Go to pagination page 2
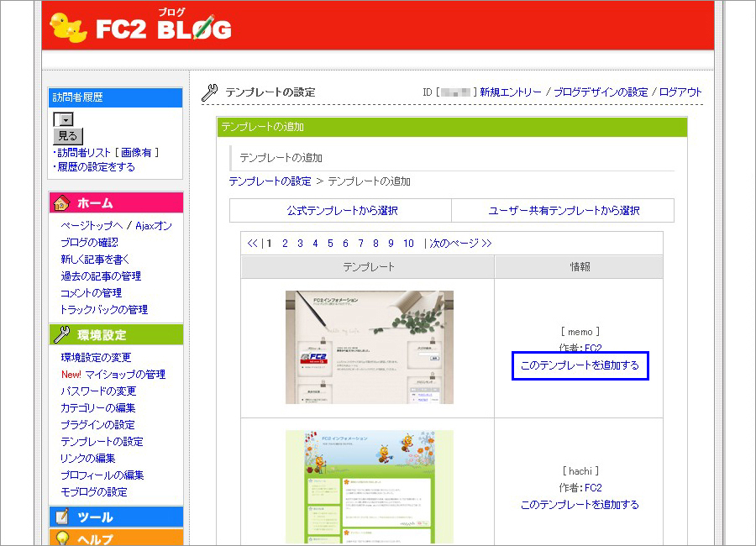The width and height of the screenshot is (756, 546). (x=285, y=243)
